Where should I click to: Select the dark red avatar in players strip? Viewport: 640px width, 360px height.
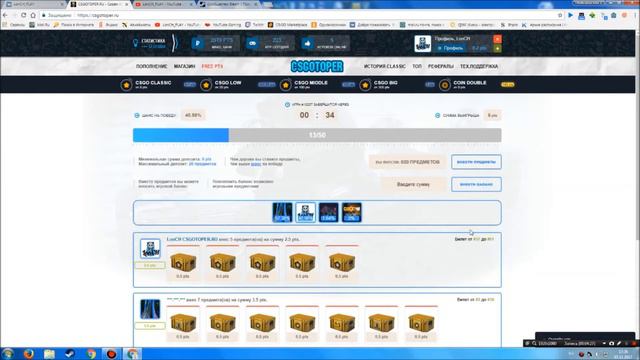329,212
